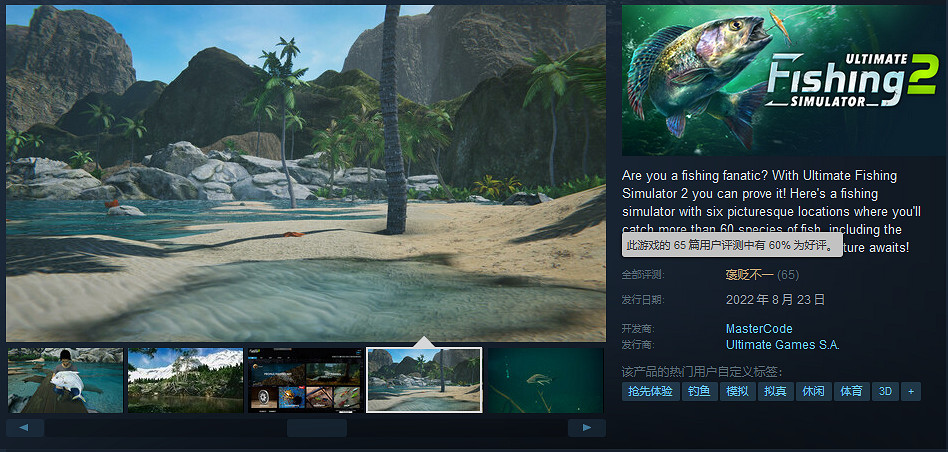Click the 褒贬不一 review summary
This screenshot has width=948, height=452.
(749, 275)
